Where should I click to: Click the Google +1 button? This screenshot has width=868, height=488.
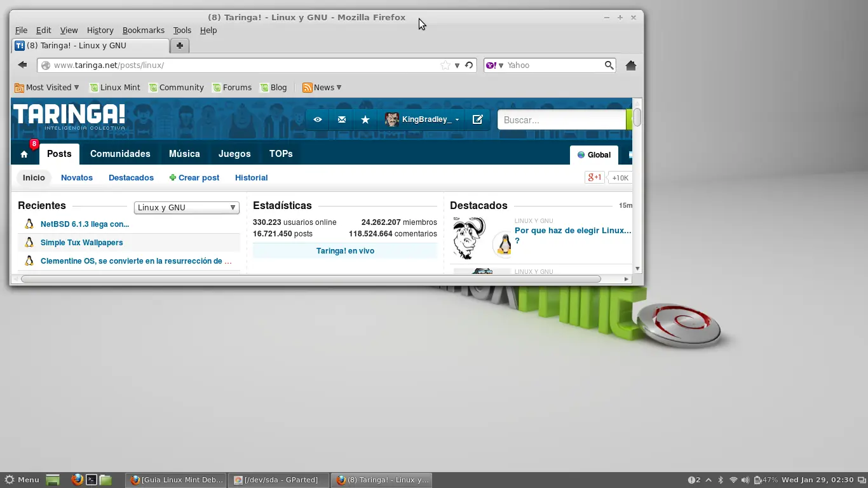pos(594,178)
